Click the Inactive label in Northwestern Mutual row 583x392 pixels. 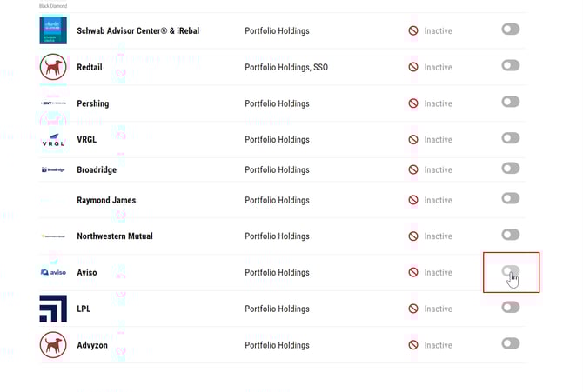(x=438, y=236)
